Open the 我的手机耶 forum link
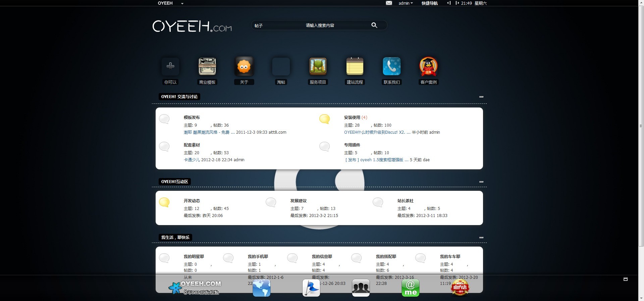644x301 pixels. 258,257
